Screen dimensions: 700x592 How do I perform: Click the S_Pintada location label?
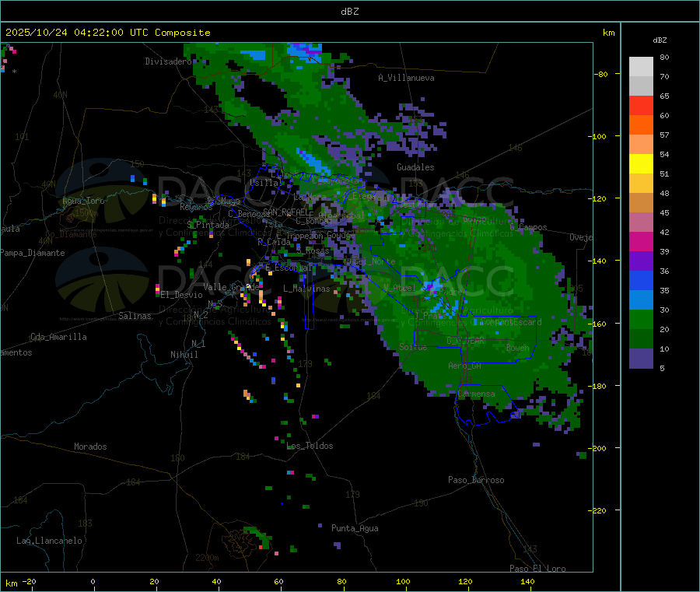(x=208, y=225)
